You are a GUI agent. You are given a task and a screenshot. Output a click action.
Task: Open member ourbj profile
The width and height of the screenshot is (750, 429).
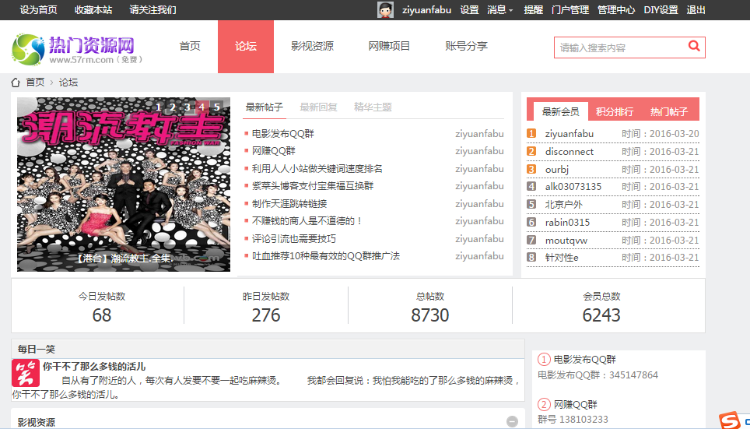[x=557, y=169]
